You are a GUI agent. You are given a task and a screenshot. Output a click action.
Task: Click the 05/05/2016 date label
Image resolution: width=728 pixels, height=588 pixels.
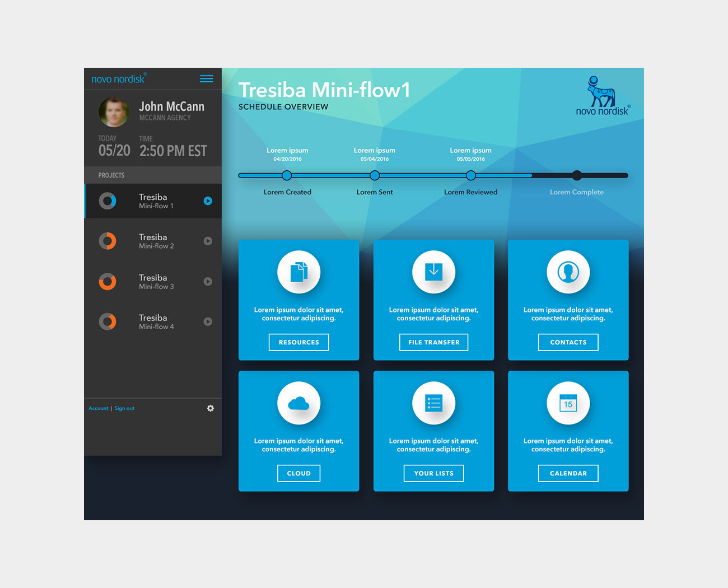point(471,159)
